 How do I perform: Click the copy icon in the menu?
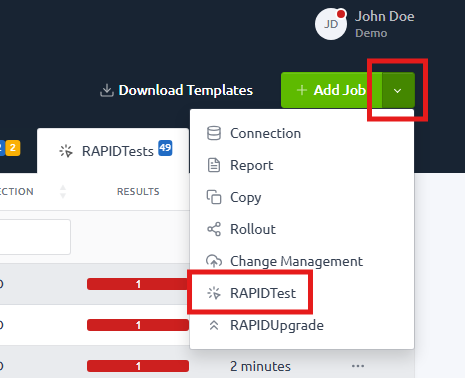pos(214,197)
